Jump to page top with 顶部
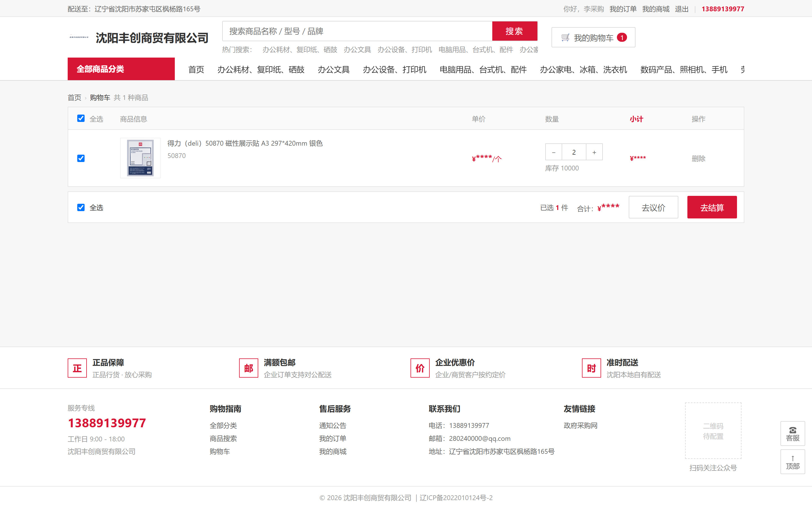This screenshot has height=508, width=812. [793, 462]
